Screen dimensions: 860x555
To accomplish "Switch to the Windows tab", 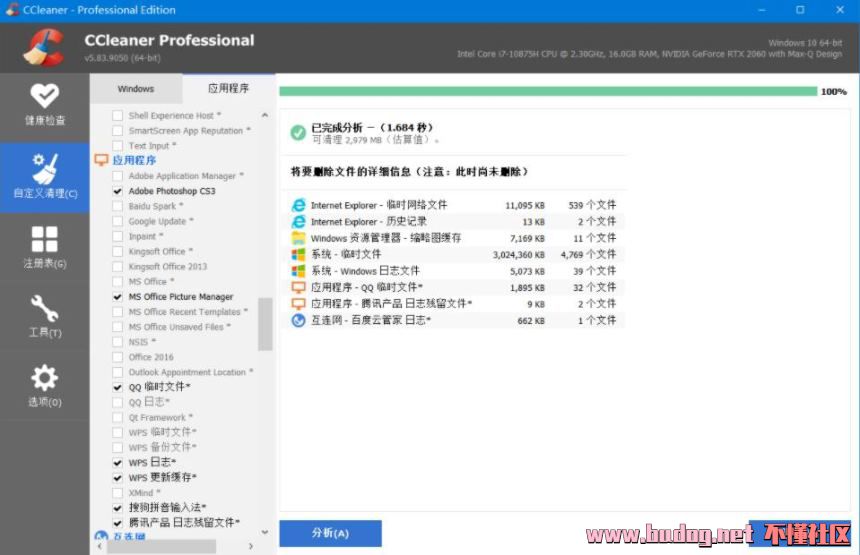I will 136,89.
